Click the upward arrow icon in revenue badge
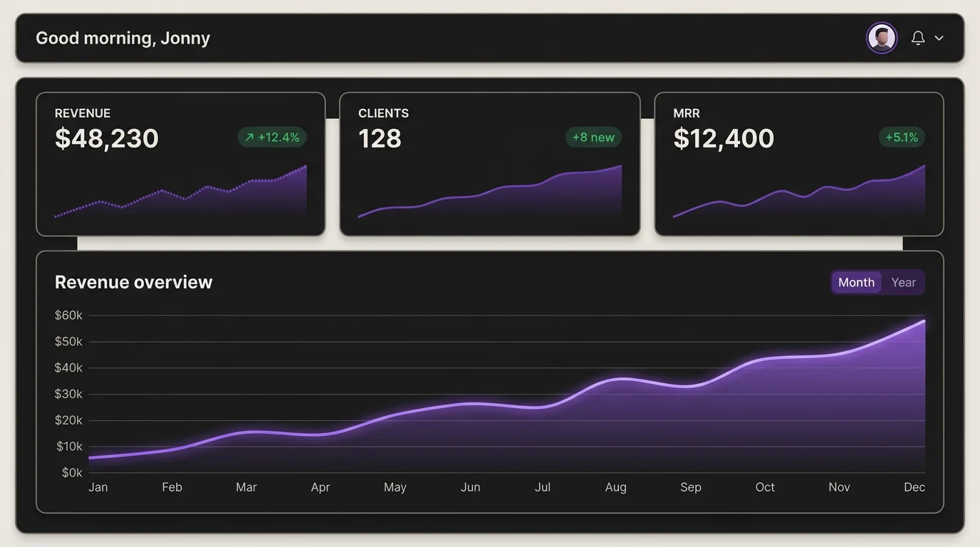This screenshot has width=980, height=547. (x=249, y=137)
